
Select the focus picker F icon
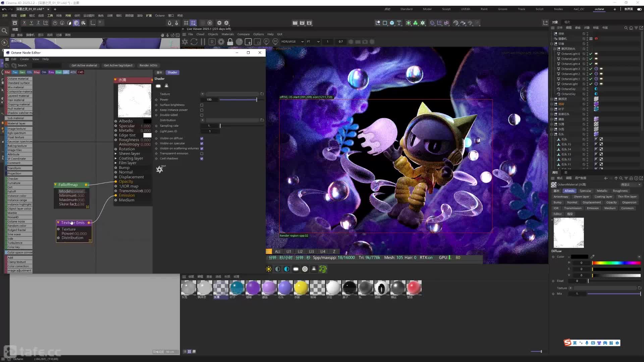tap(266, 42)
